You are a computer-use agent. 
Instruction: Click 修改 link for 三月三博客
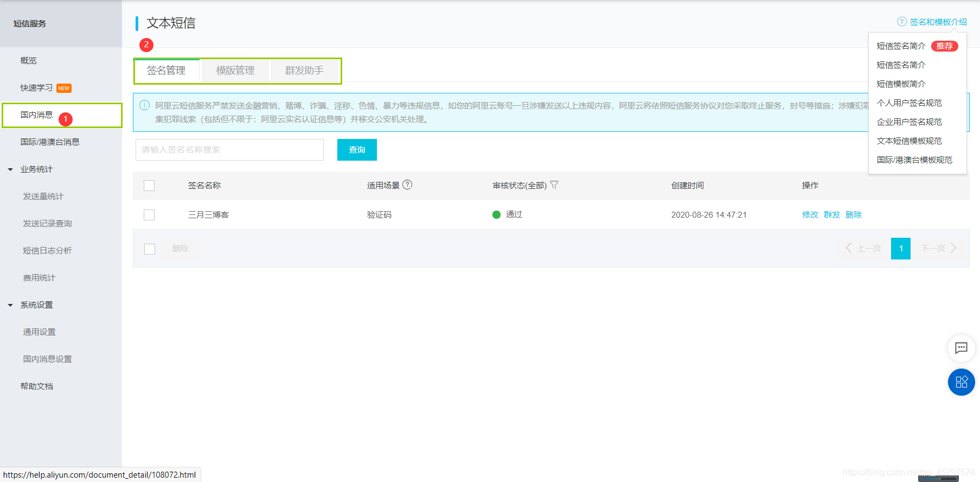810,215
